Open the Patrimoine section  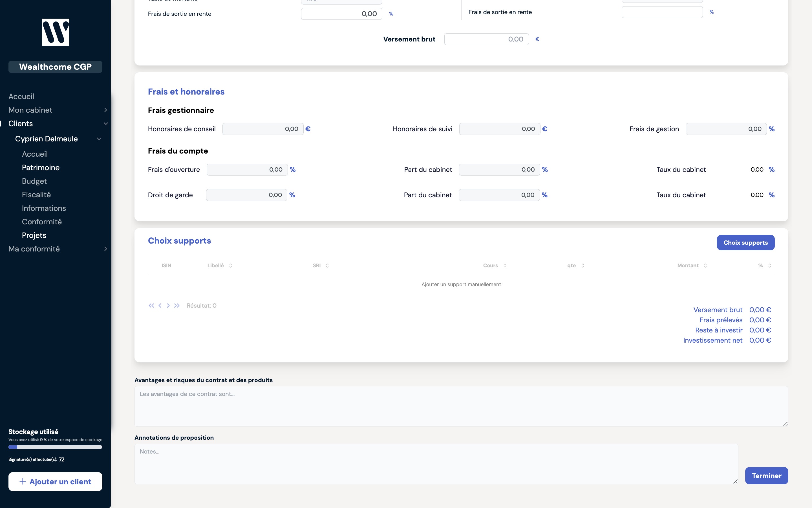(41, 167)
